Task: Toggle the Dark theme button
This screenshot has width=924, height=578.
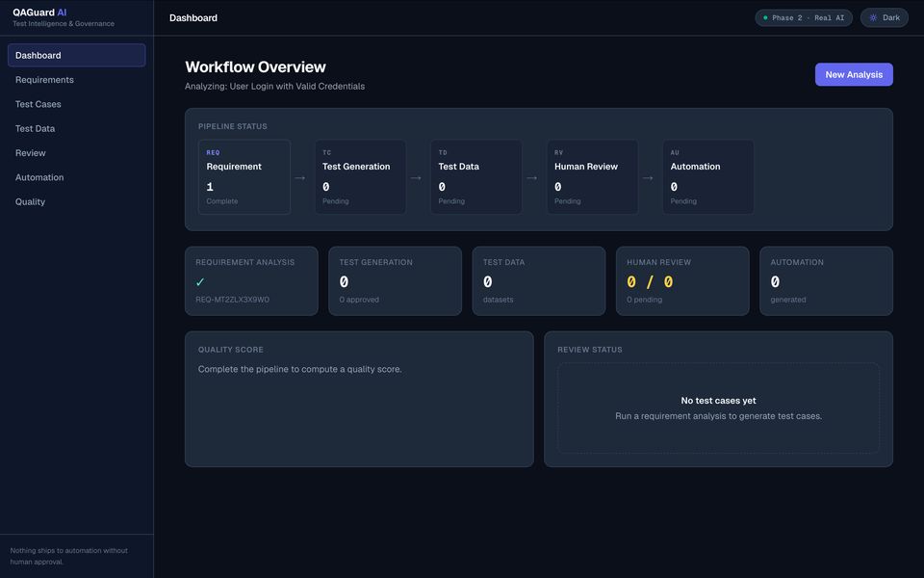Action: 884,17
